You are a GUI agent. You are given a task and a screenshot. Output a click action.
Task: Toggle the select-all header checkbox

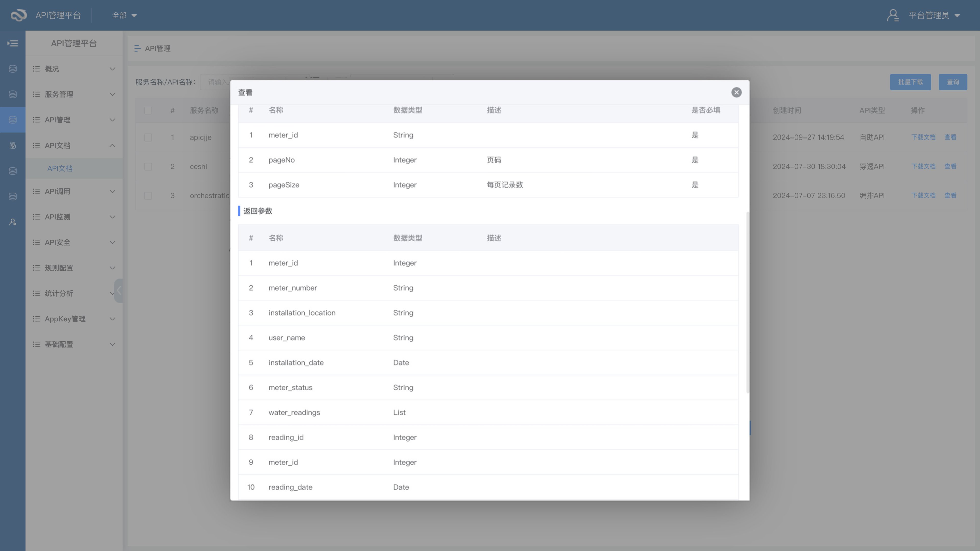pyautogui.click(x=148, y=110)
